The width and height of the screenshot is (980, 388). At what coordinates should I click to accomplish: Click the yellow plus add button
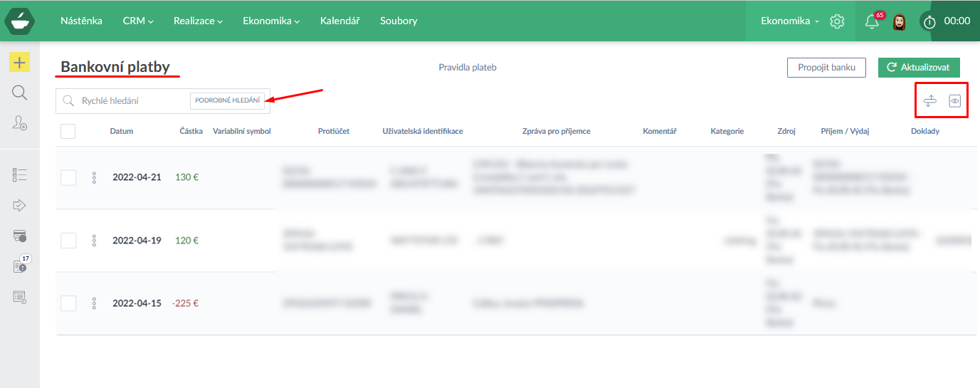(19, 63)
